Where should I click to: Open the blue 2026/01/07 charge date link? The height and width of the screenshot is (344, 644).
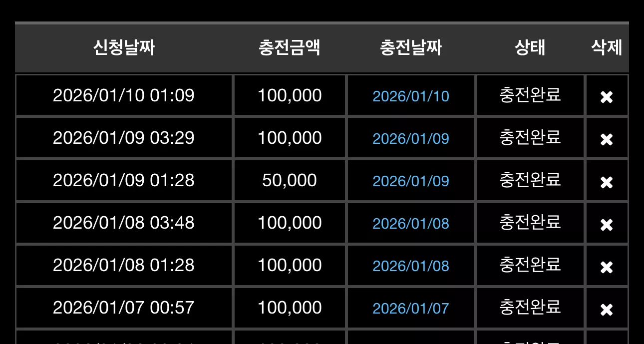(411, 309)
